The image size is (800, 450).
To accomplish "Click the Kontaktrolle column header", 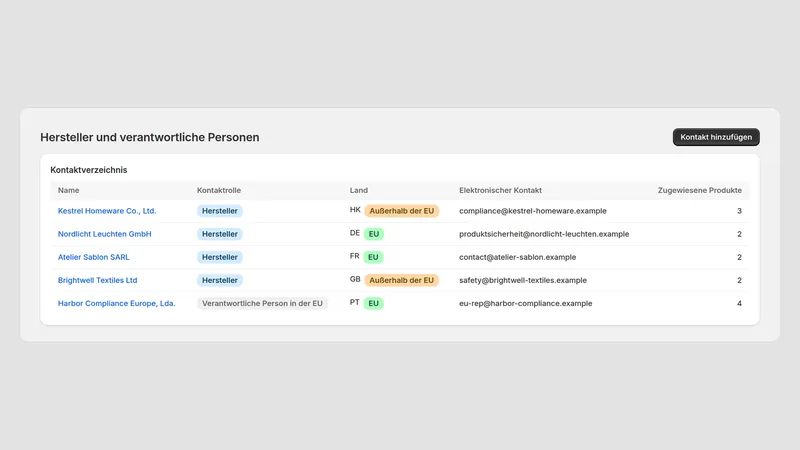I will click(219, 190).
